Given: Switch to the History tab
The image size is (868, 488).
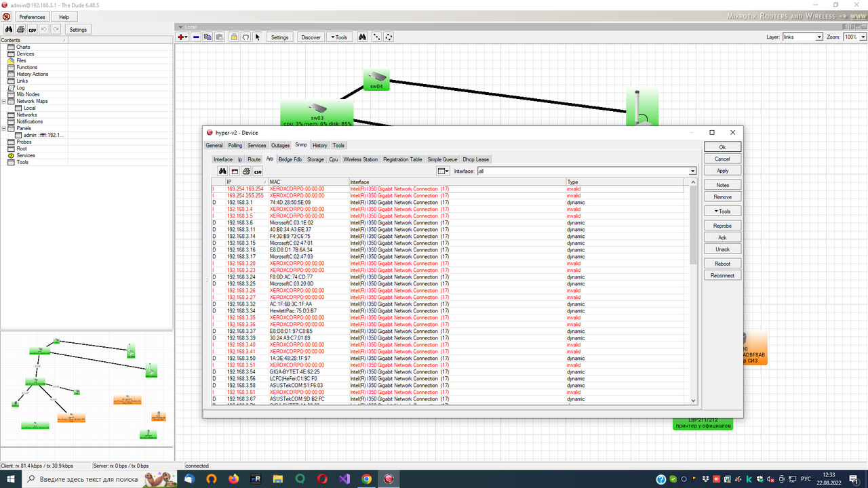Looking at the screenshot, I should [320, 145].
